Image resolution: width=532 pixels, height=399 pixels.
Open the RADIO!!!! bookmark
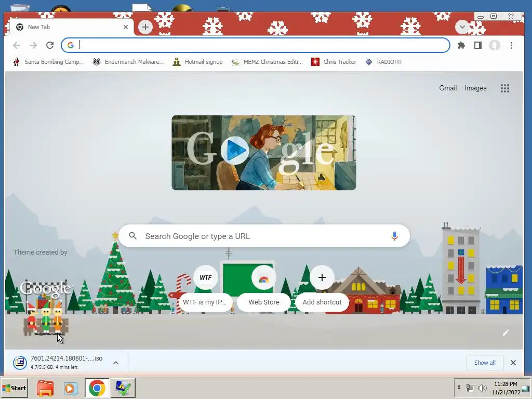point(383,62)
